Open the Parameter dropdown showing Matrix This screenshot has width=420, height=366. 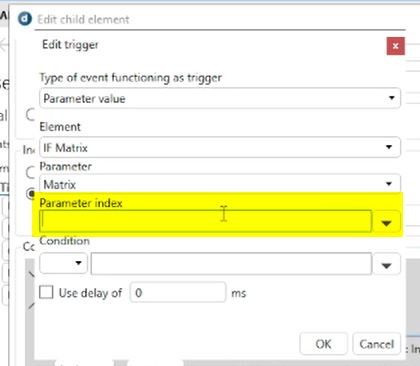pos(220,183)
